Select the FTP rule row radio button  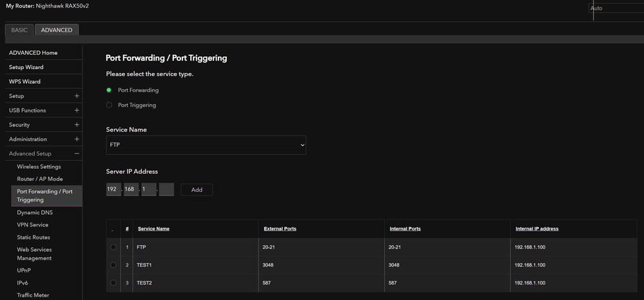click(x=113, y=247)
